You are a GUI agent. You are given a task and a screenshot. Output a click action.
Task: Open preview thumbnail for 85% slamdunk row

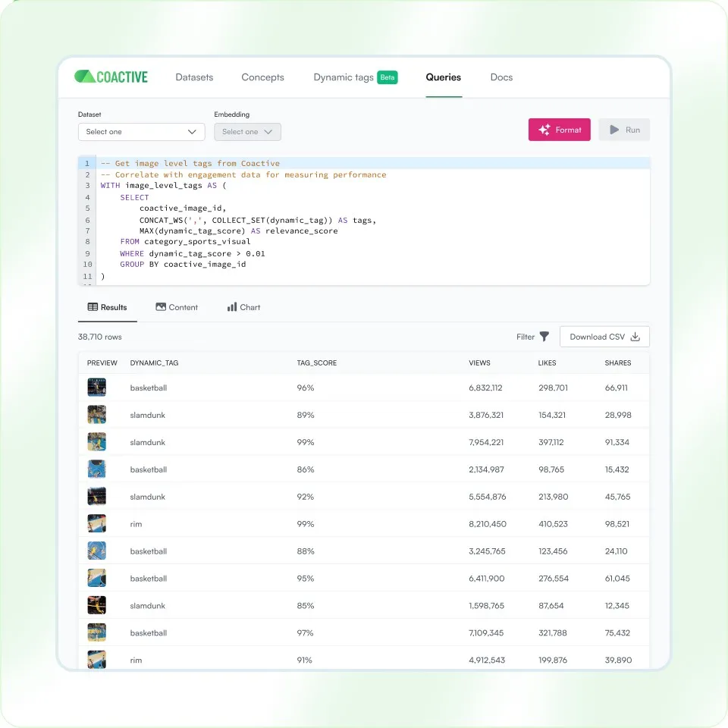click(x=96, y=605)
